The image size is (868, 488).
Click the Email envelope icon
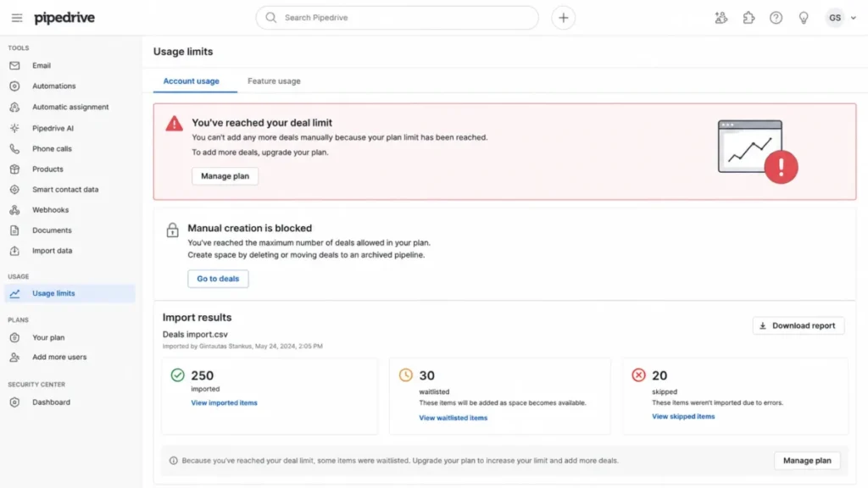point(14,65)
